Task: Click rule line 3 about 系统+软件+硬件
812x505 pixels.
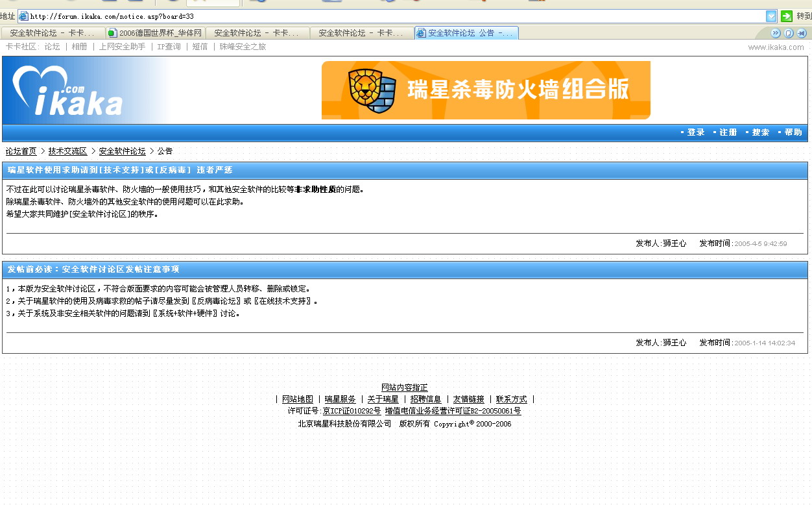Action: (124, 314)
